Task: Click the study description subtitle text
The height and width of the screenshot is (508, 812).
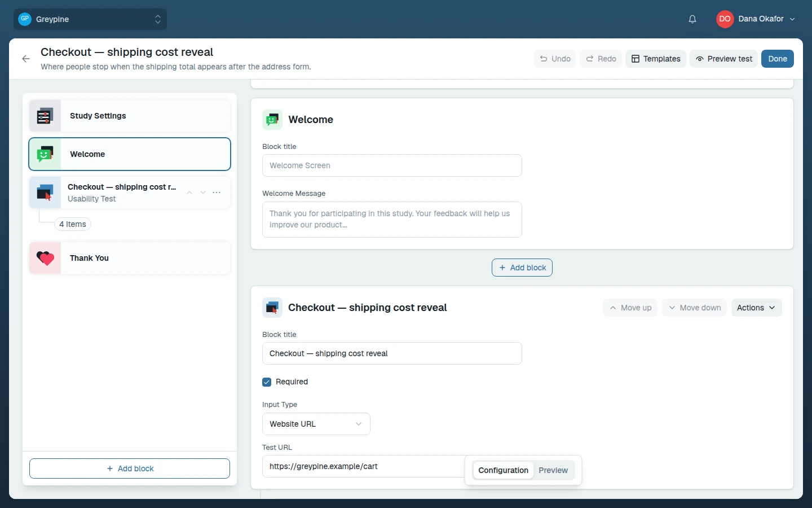Action: (x=176, y=67)
